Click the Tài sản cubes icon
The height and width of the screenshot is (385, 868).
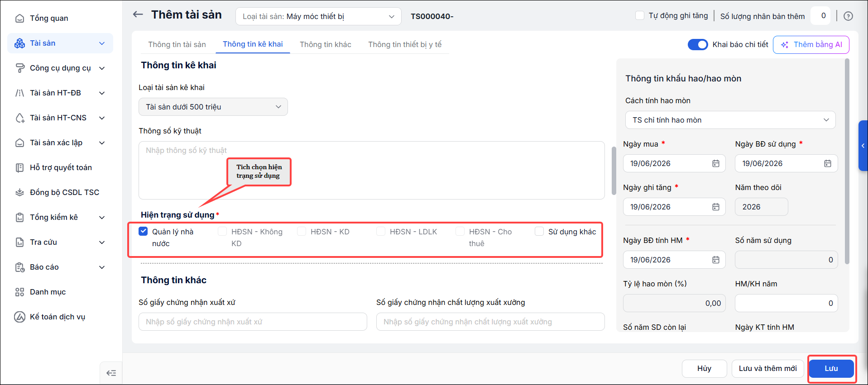[20, 43]
